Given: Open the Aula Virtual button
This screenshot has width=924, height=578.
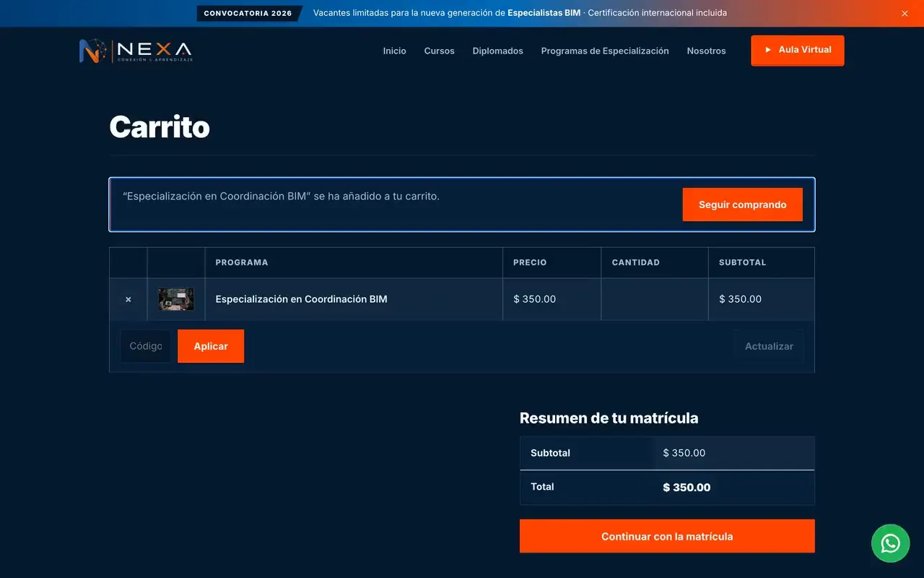Looking at the screenshot, I should pos(798,50).
